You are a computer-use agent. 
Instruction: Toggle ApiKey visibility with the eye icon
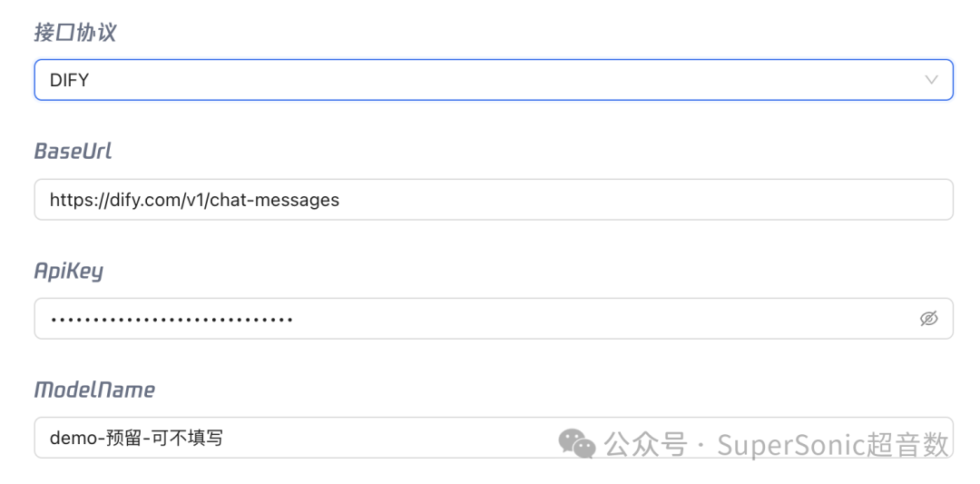pyautogui.click(x=929, y=319)
